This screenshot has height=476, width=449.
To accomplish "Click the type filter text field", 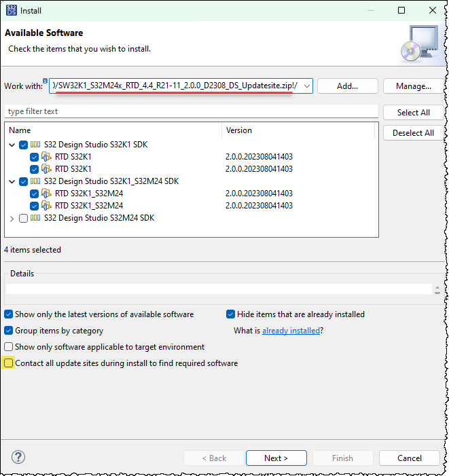I will click(192, 111).
